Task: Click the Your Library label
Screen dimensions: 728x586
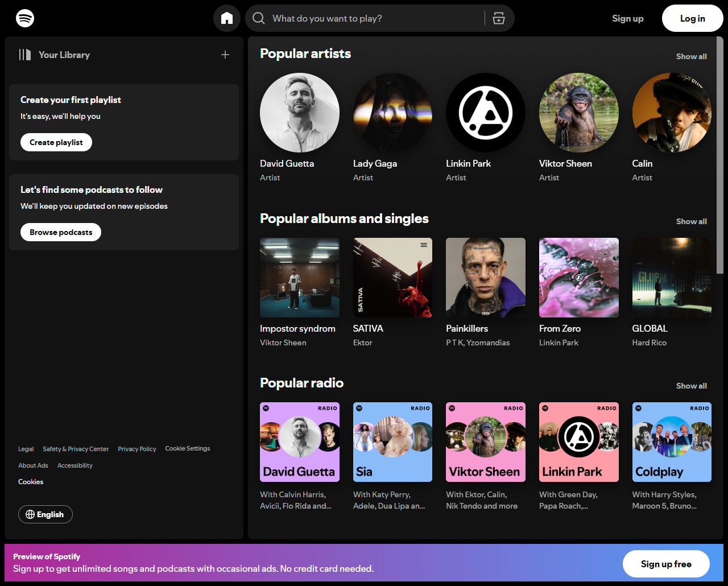Action: tap(64, 55)
